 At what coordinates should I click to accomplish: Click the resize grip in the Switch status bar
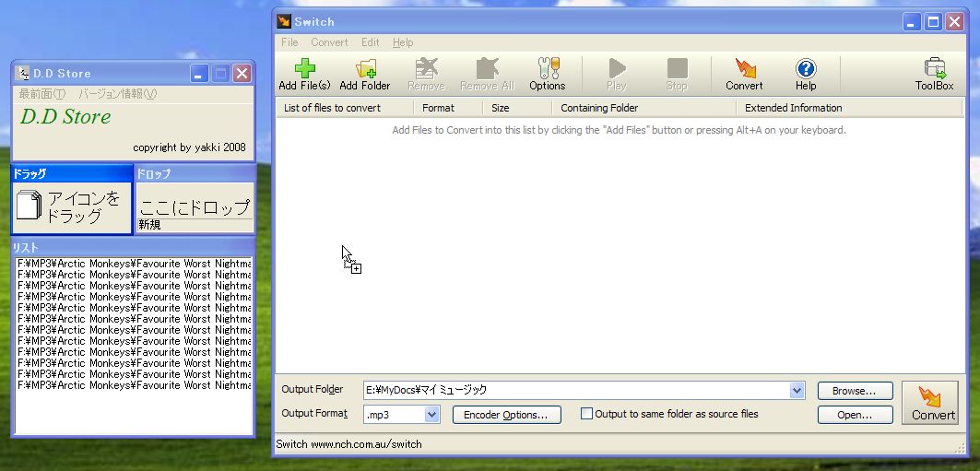coord(961,449)
